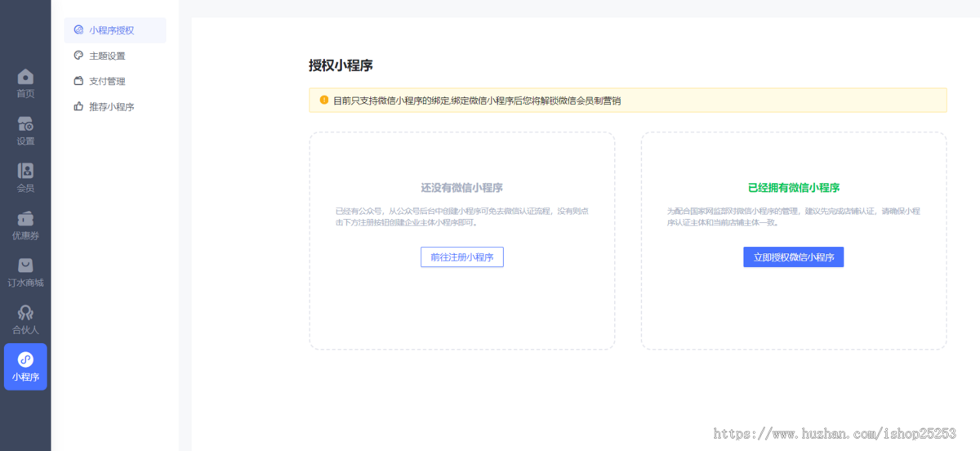Click the 首页 home icon in sidebar
The image size is (980, 451).
[25, 77]
